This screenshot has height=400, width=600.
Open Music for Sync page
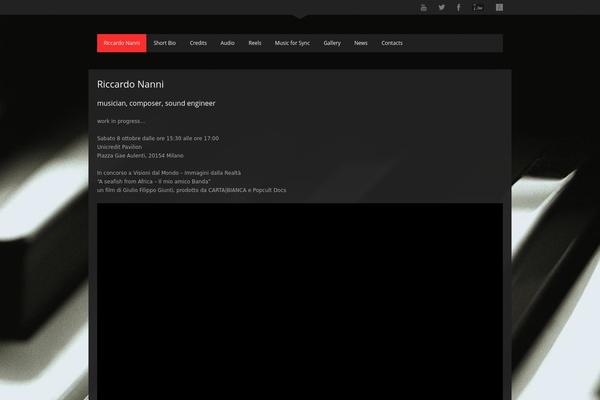(x=292, y=43)
